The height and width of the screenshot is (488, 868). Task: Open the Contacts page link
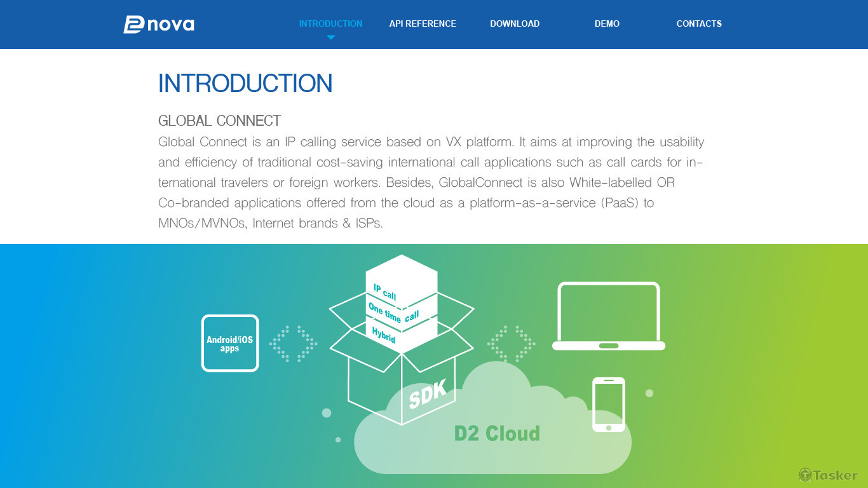coord(699,24)
